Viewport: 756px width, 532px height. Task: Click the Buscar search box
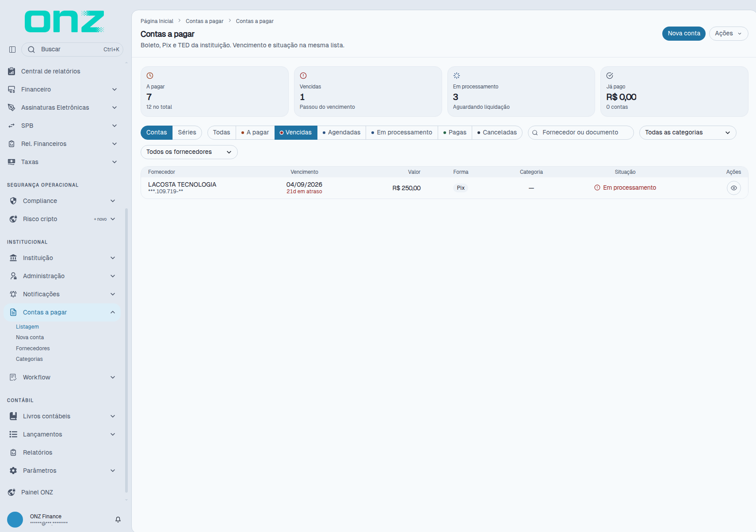pyautogui.click(x=72, y=50)
